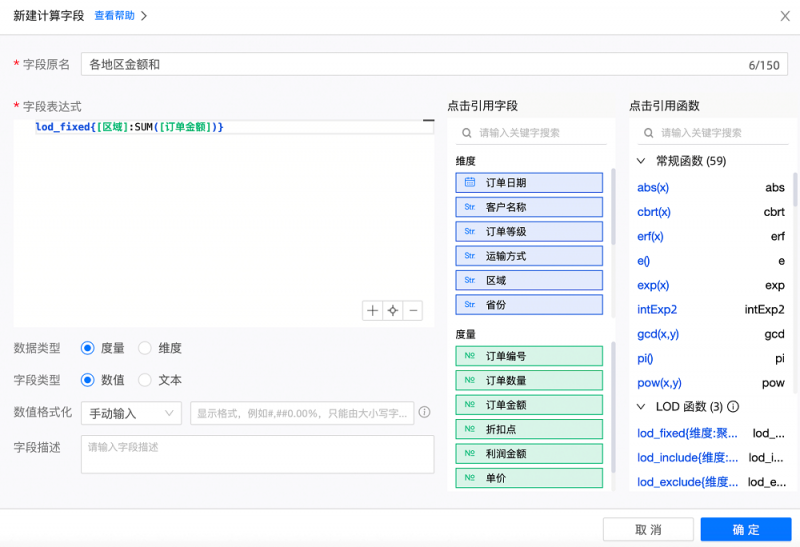Collapse the 常规函数 (59) section
The image size is (800, 547).
642,161
